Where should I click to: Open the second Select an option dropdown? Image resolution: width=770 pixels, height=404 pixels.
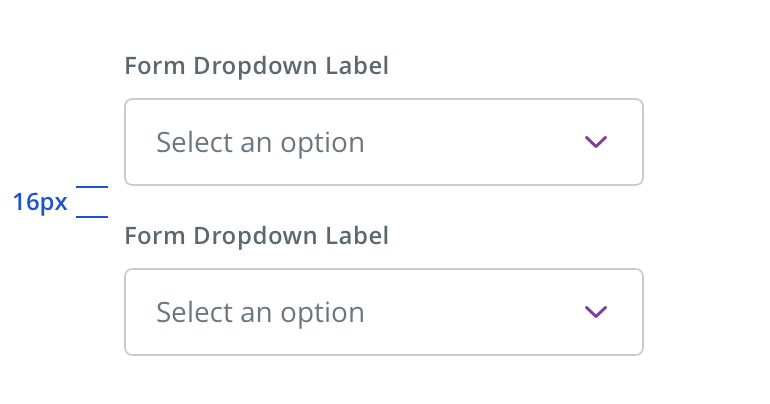tap(383, 312)
